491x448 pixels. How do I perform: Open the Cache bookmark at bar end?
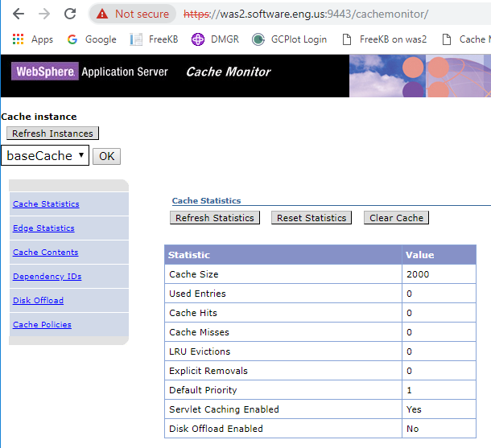coord(466,39)
